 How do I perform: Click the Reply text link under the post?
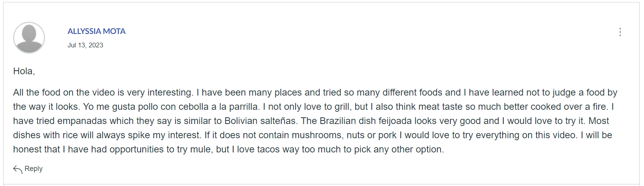click(34, 169)
